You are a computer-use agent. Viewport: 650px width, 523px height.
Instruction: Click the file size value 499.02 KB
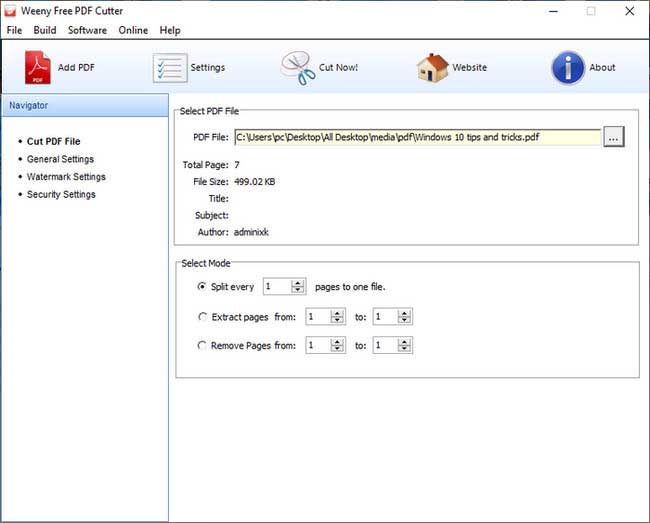coord(255,182)
